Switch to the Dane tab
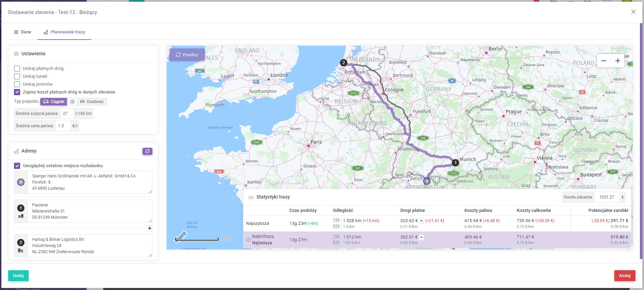The width and height of the screenshot is (644, 290). 23,32
